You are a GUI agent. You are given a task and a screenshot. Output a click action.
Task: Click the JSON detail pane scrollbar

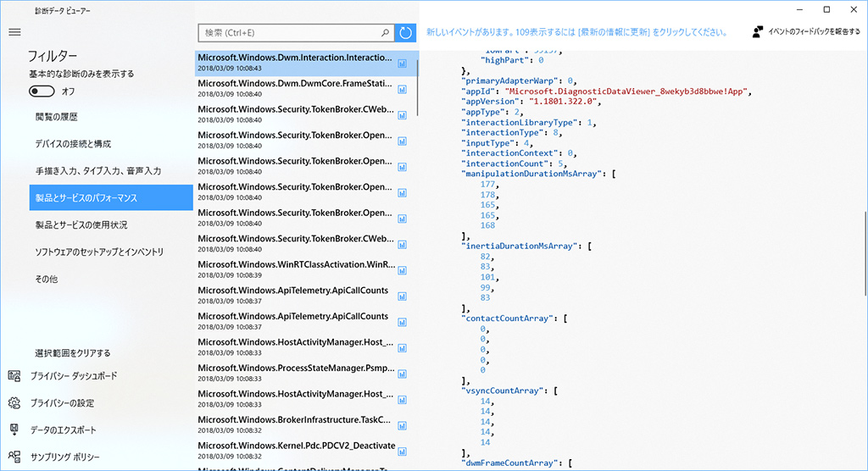click(865, 252)
